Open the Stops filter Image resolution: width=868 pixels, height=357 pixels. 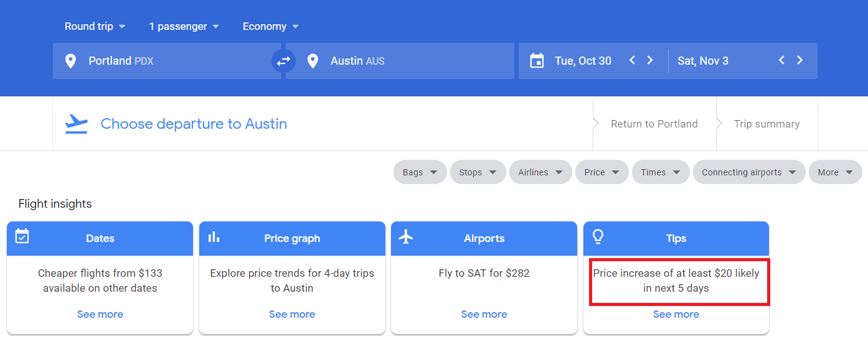point(476,172)
